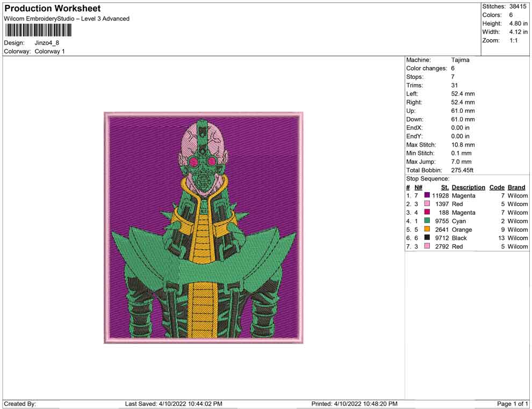Viewport: 532px width, 409px height.
Task: Click the code 13 in the Black row
Action: click(501, 238)
